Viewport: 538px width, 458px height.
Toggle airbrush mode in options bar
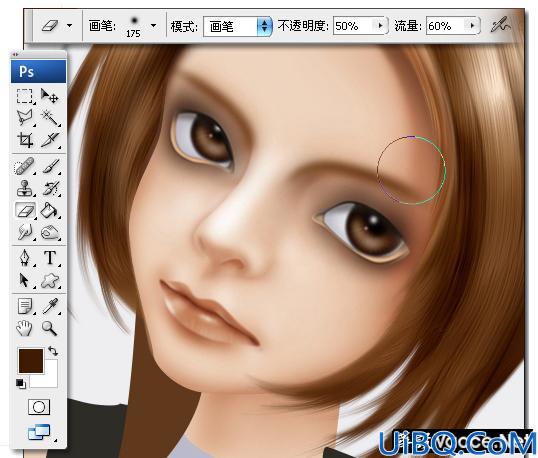[x=501, y=25]
